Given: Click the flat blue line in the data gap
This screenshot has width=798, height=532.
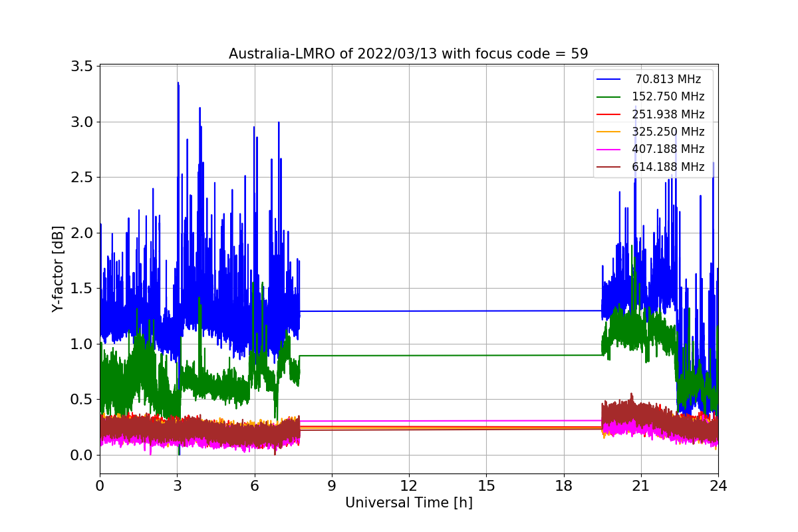Looking at the screenshot, I should tap(451, 311).
